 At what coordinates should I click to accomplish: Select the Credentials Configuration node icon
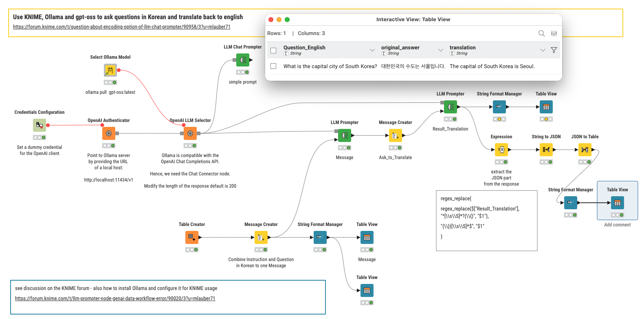pos(40,125)
